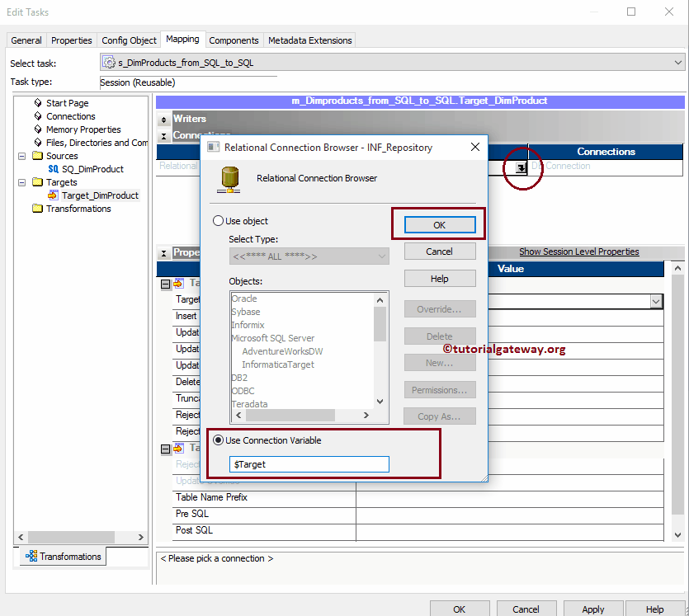
Task: Click the connection browse arrow icon
Action: click(x=521, y=167)
